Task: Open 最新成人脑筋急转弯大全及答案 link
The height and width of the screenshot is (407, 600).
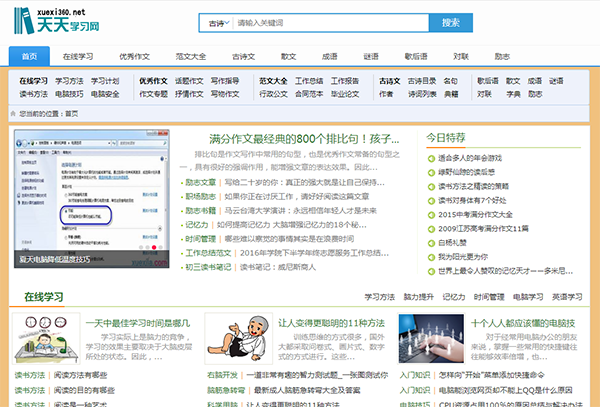Action: pos(307,391)
